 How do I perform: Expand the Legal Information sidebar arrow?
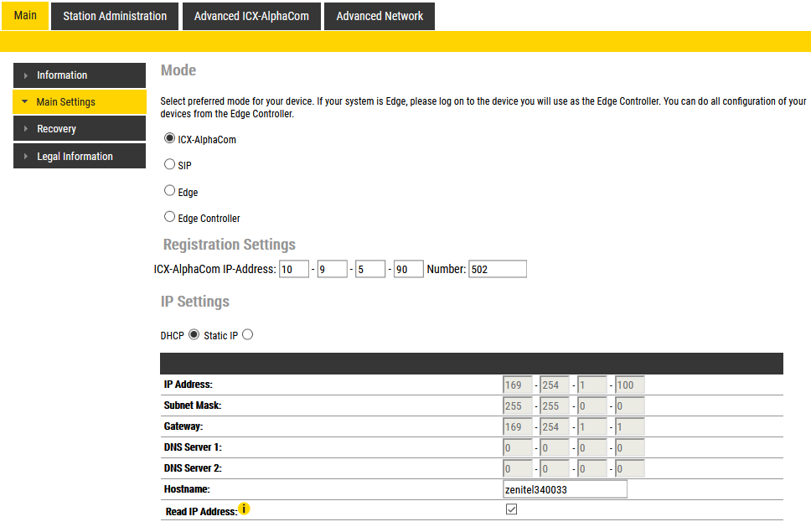click(x=25, y=157)
